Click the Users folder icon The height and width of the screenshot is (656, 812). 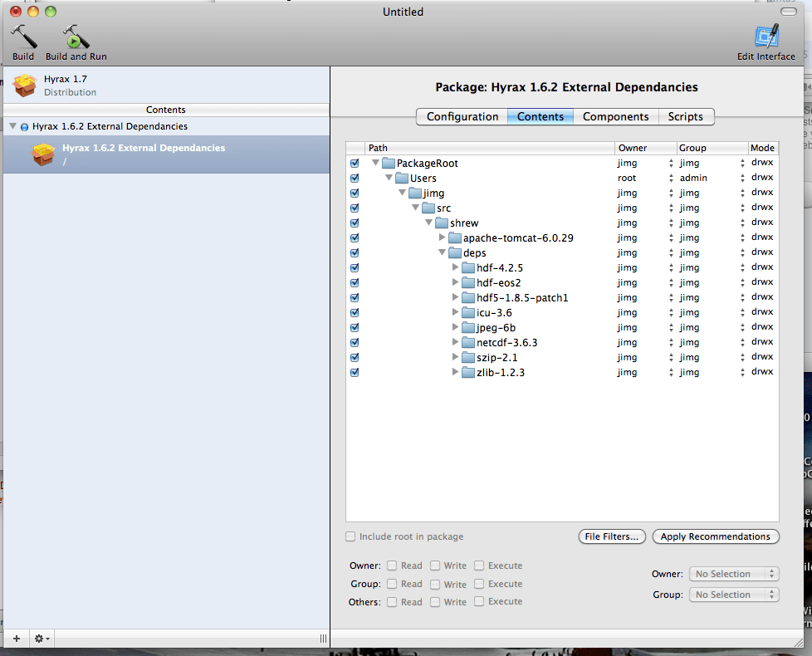(x=402, y=178)
